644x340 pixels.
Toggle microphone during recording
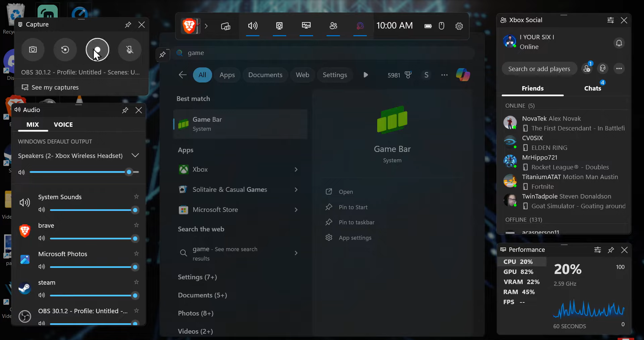(130, 50)
